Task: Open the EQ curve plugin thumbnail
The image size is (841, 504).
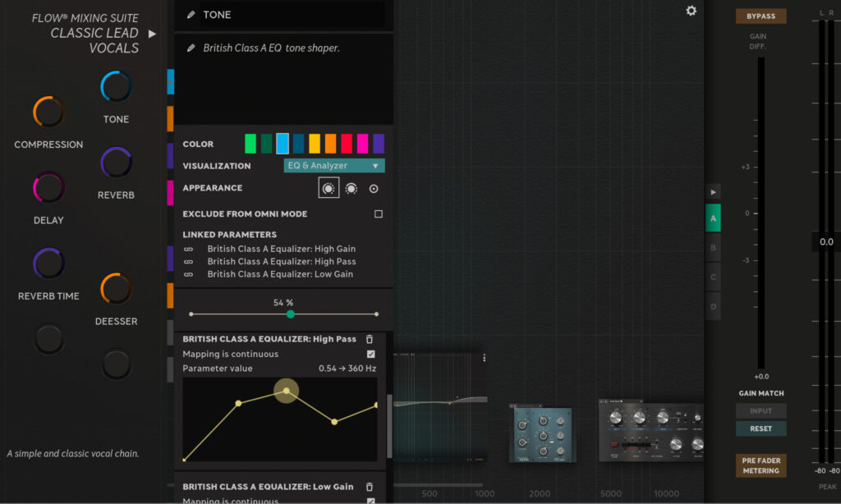Action: coord(440,407)
